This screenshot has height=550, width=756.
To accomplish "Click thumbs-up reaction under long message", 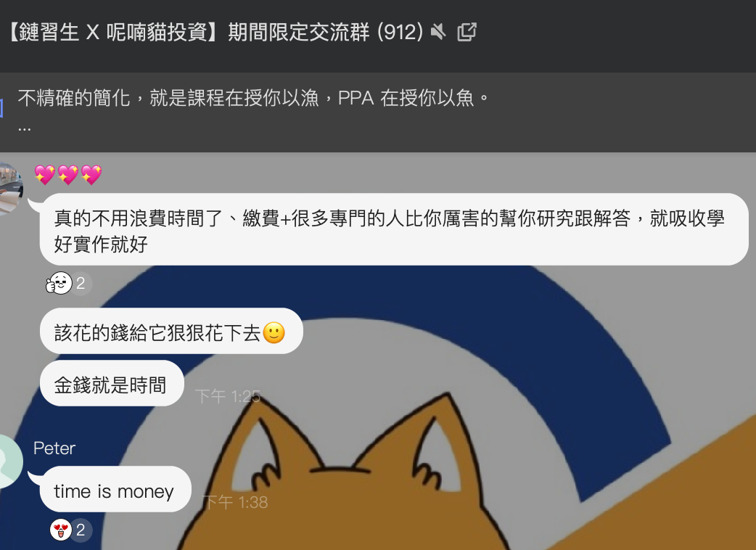I will tap(59, 283).
